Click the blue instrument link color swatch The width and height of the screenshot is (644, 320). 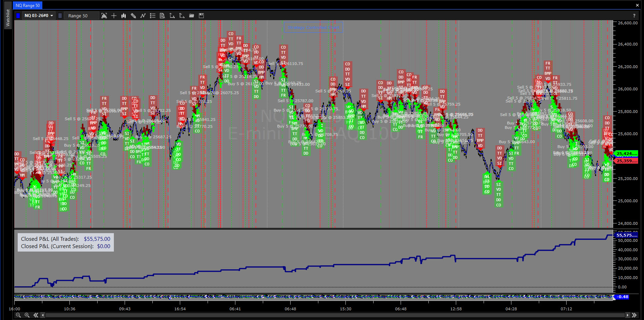[18, 16]
